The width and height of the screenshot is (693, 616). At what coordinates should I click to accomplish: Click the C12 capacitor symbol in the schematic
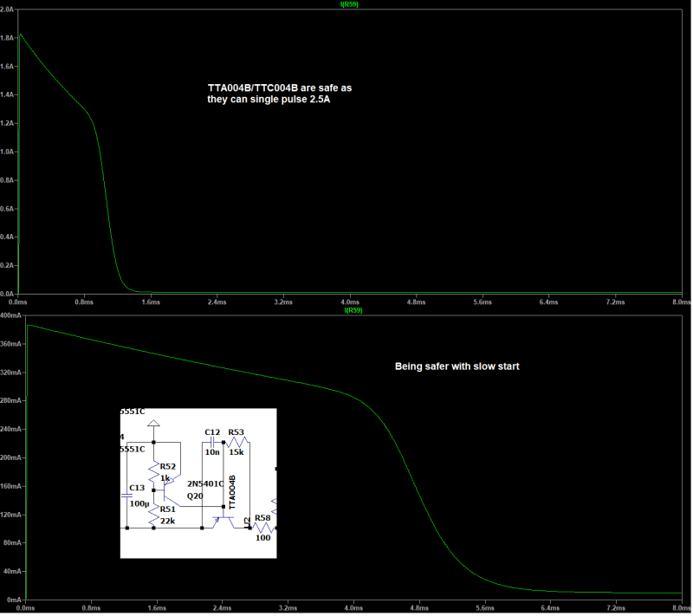point(213,442)
